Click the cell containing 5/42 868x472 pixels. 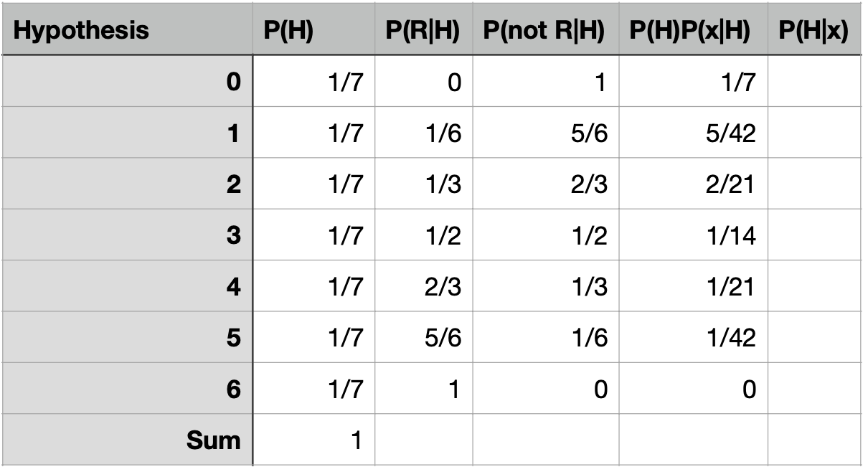(x=693, y=133)
